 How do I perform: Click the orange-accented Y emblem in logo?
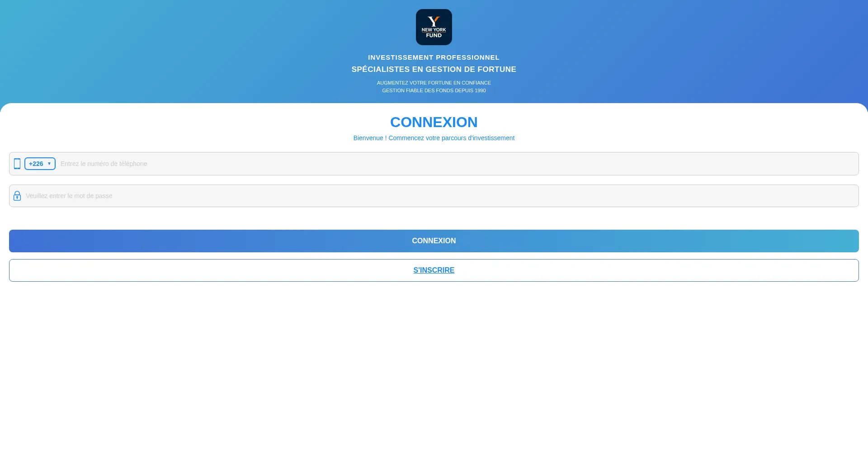point(434,21)
